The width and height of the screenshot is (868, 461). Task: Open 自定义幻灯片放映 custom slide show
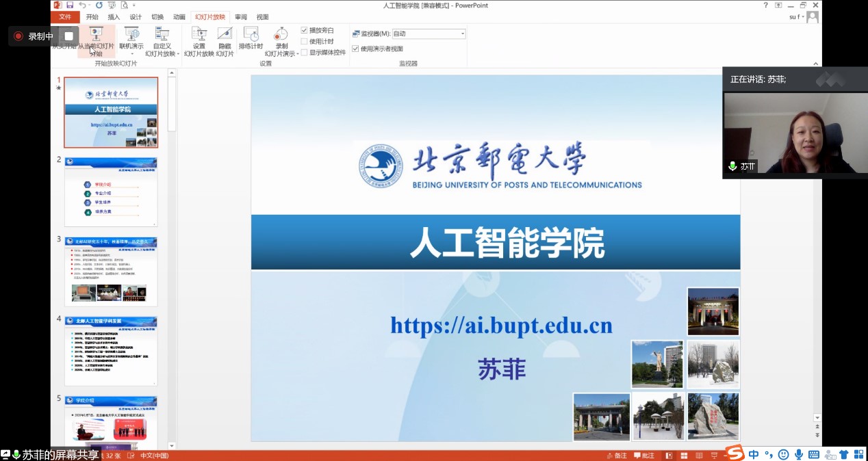point(162,42)
